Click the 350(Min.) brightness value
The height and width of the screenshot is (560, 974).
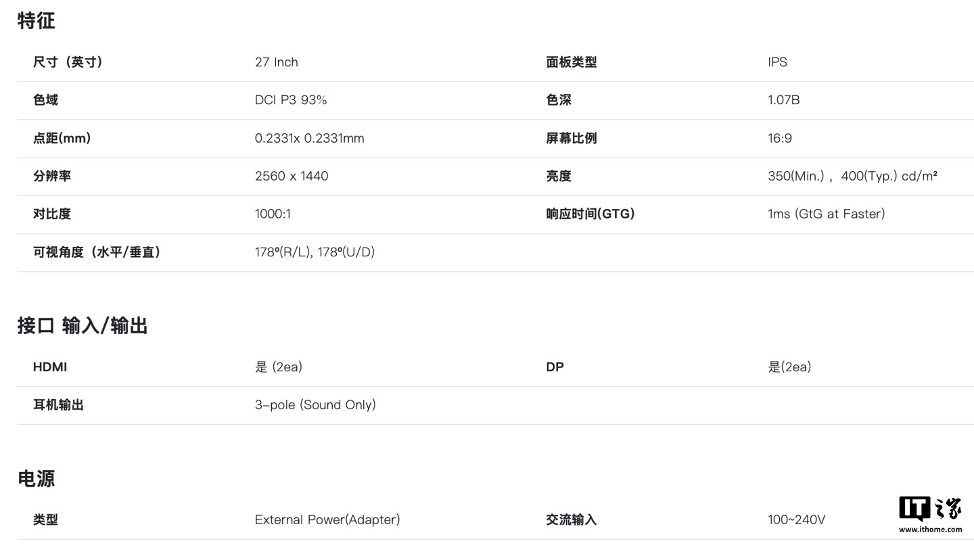[x=795, y=176]
